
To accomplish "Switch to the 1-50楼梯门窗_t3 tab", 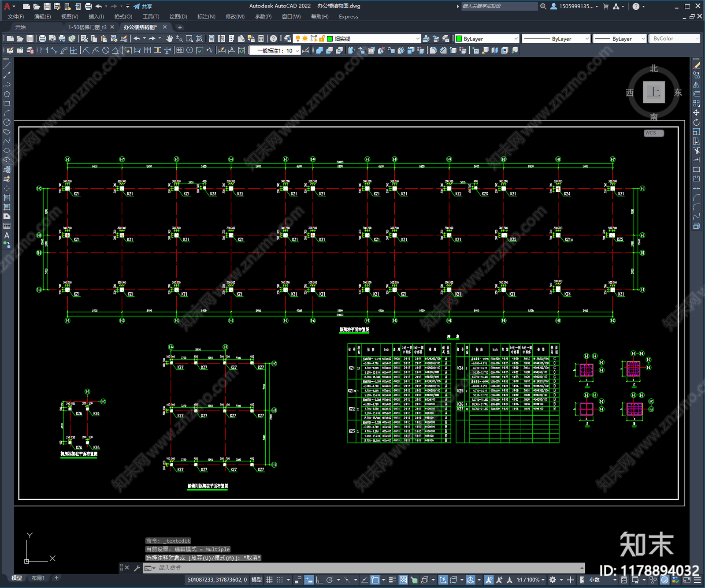I will pos(87,27).
